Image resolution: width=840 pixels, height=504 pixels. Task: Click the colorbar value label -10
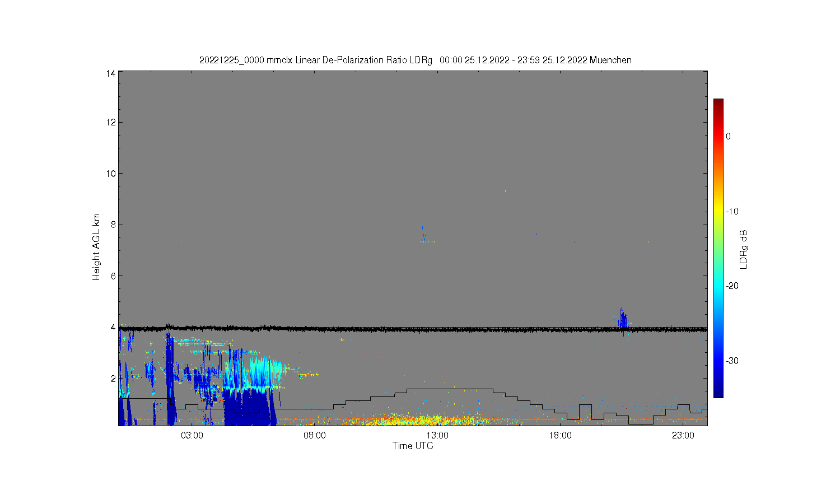pyautogui.click(x=732, y=211)
